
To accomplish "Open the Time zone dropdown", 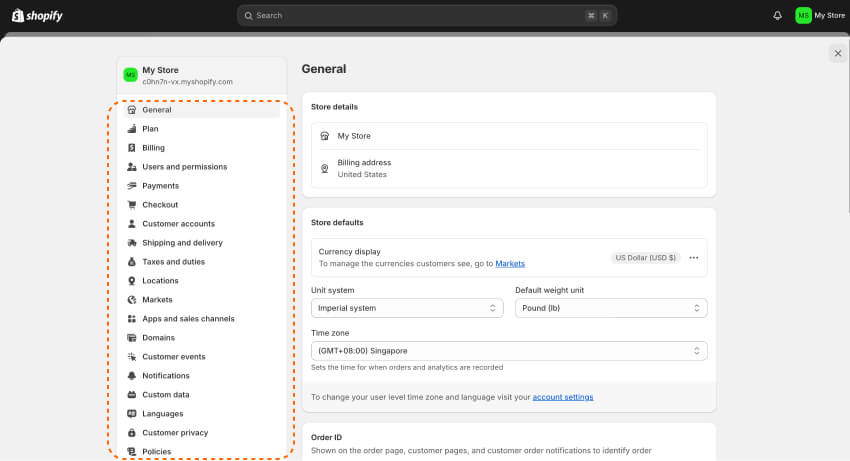I will pyautogui.click(x=509, y=351).
